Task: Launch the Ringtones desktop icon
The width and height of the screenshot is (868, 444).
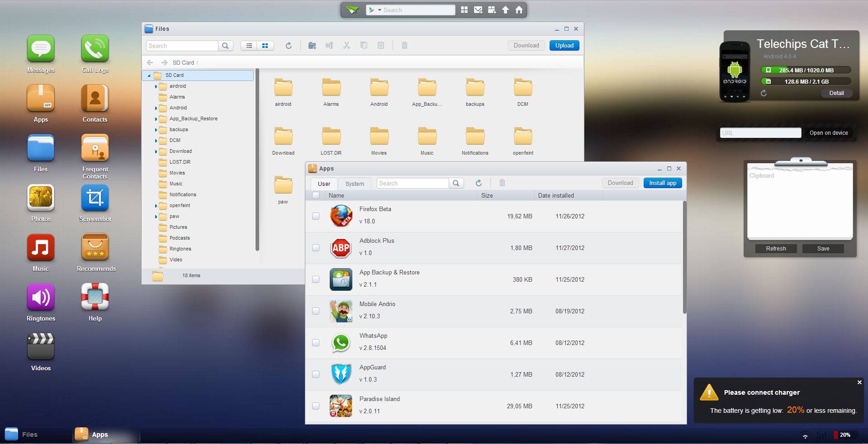Action: [x=41, y=298]
